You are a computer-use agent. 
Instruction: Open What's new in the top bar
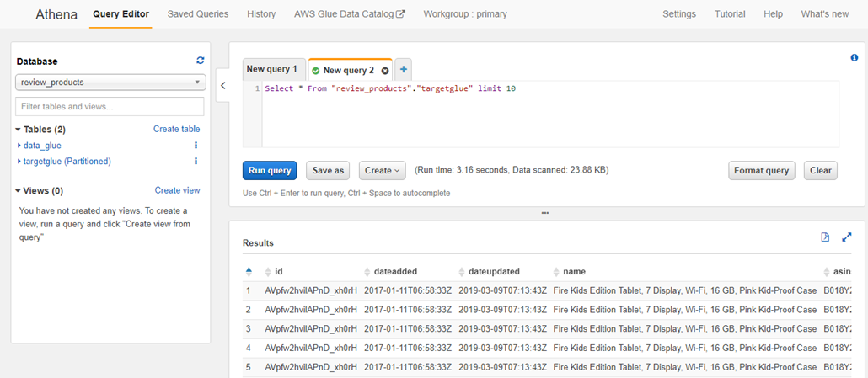825,13
